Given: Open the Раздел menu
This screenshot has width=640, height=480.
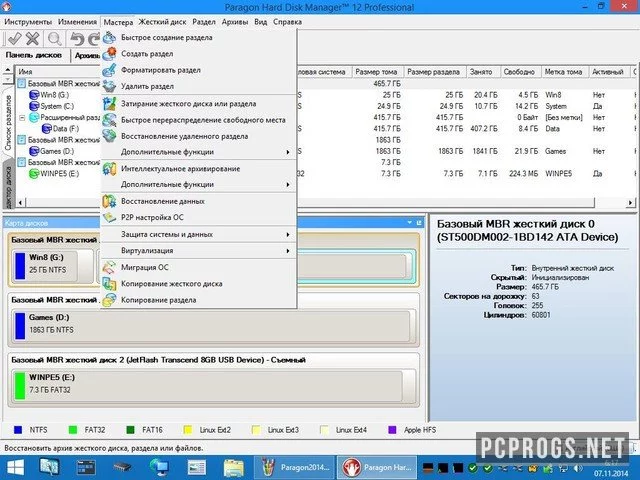Looking at the screenshot, I should pyautogui.click(x=204, y=22).
